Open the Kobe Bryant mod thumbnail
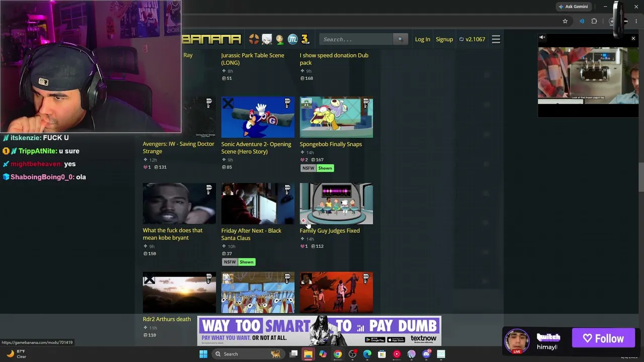This screenshot has height=362, width=644. pos(180,204)
